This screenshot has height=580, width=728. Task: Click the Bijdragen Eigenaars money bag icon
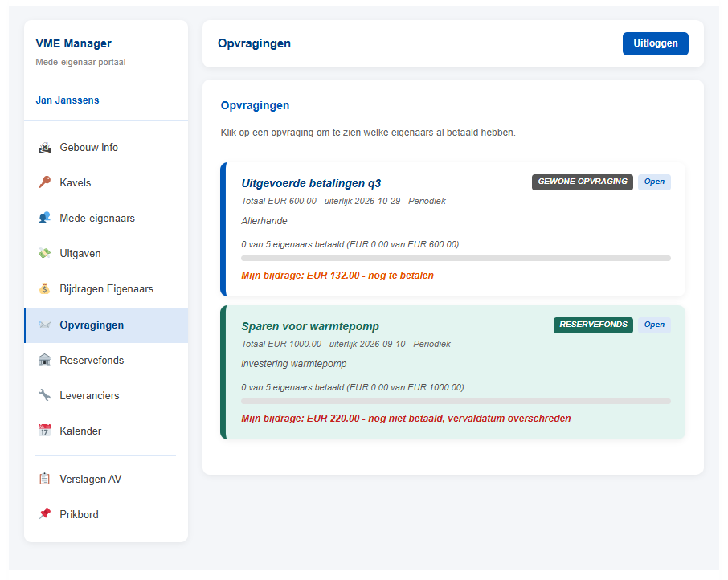pos(44,288)
